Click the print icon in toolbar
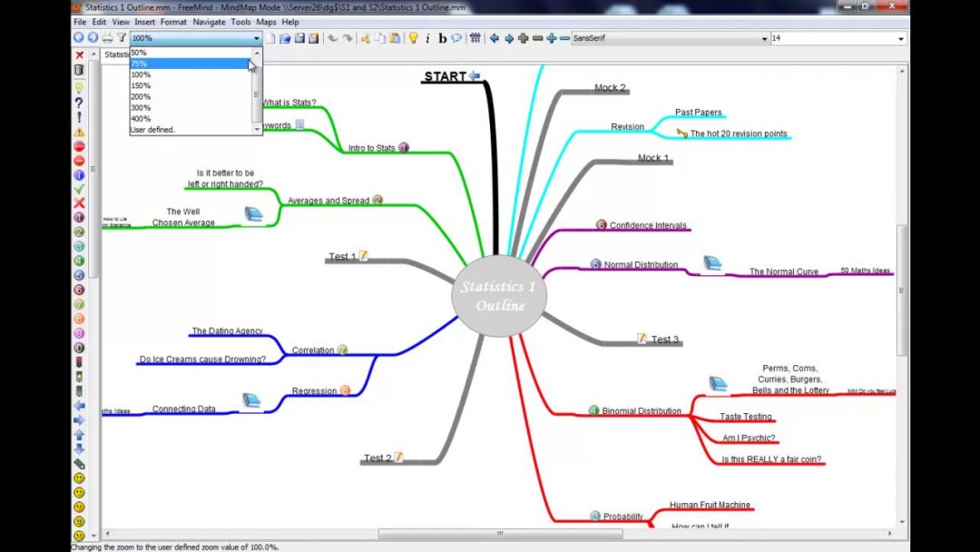 (107, 38)
